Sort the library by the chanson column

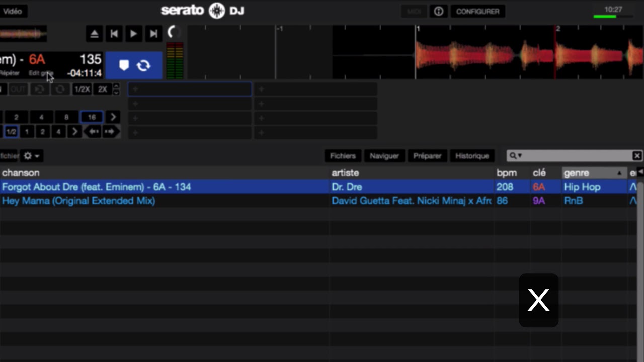[165, 173]
